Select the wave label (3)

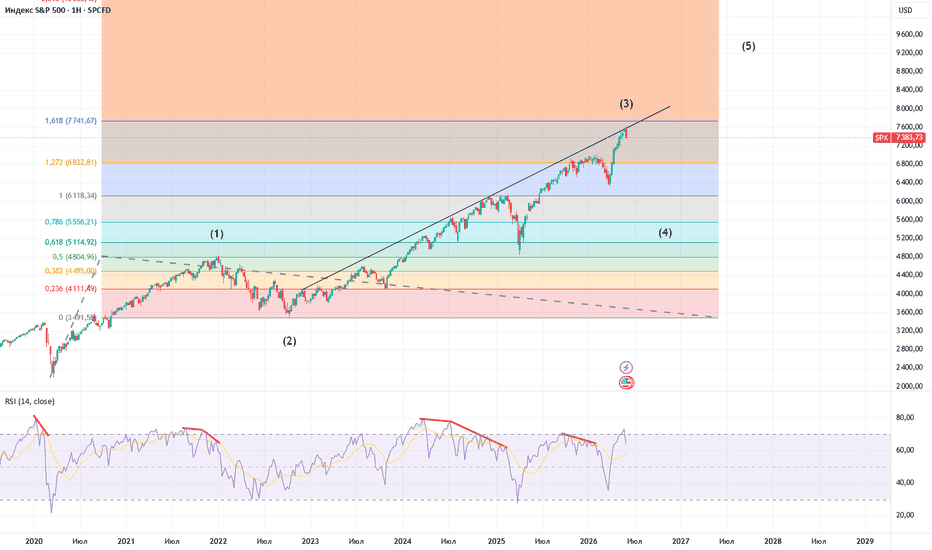[626, 103]
